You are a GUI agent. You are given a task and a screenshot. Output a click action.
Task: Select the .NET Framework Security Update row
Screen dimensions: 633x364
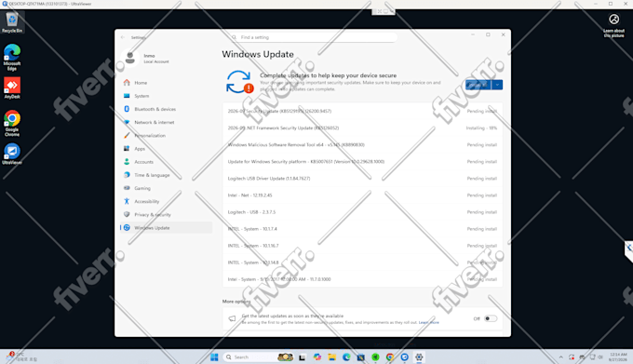[362, 128]
